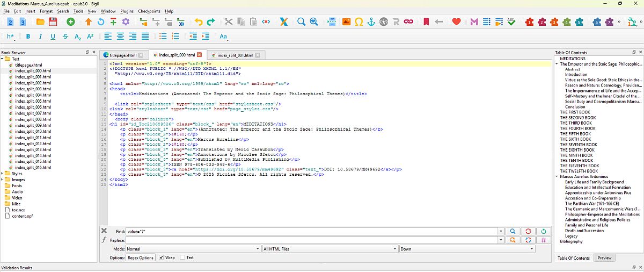The image size is (644, 272).
Task: Open the Plugins menu
Action: click(127, 11)
